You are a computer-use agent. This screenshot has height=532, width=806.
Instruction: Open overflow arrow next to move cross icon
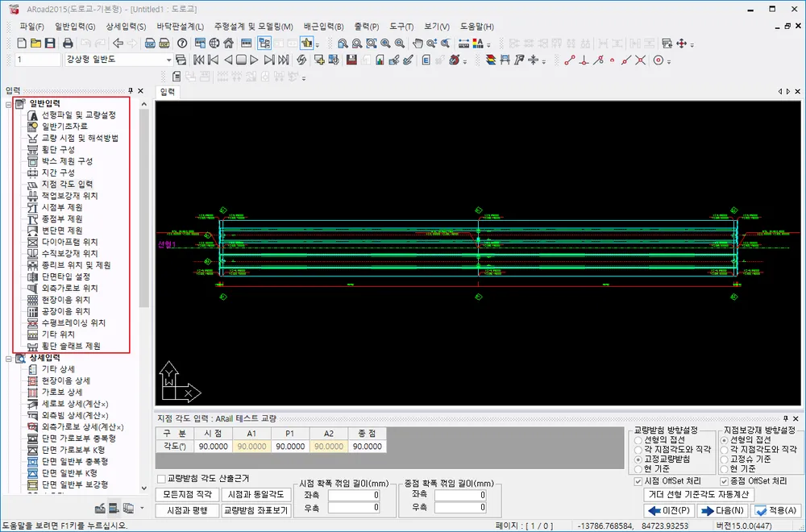pyautogui.click(x=692, y=44)
